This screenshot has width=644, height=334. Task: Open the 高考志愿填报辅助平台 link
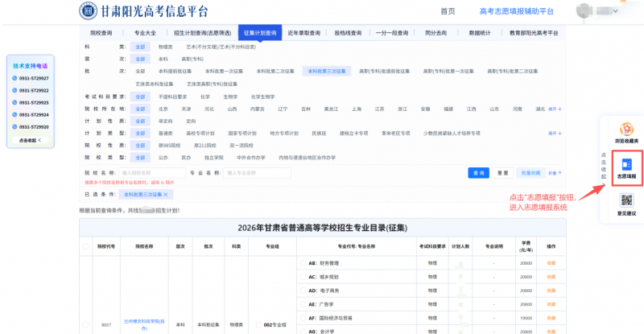[516, 11]
